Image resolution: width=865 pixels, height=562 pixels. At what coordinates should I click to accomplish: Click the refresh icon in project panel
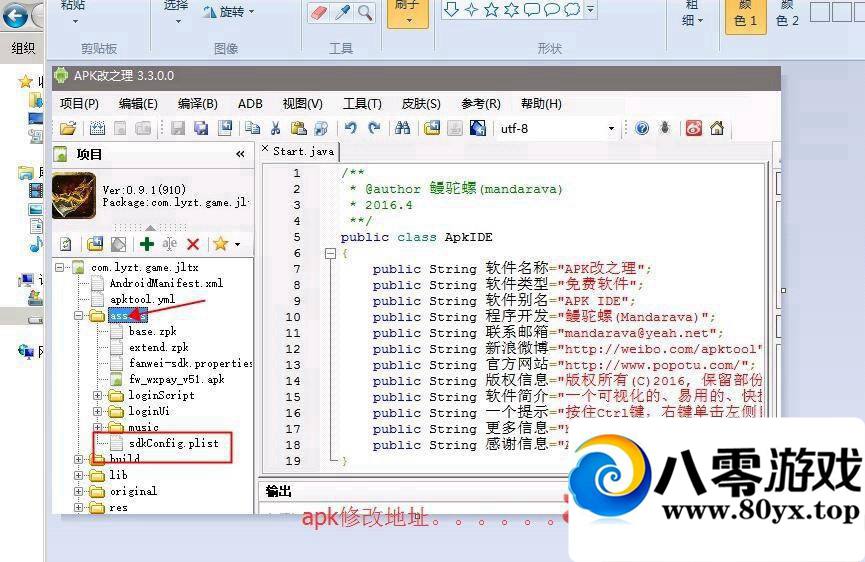[66, 244]
